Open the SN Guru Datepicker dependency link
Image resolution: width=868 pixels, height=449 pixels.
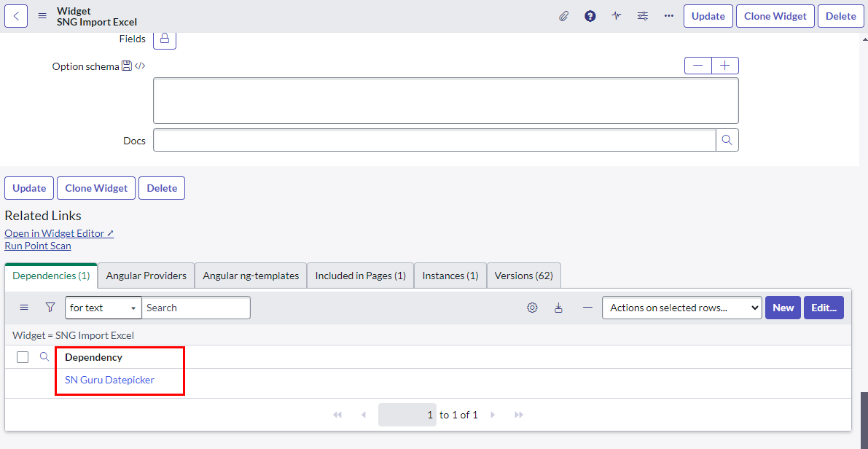[109, 380]
